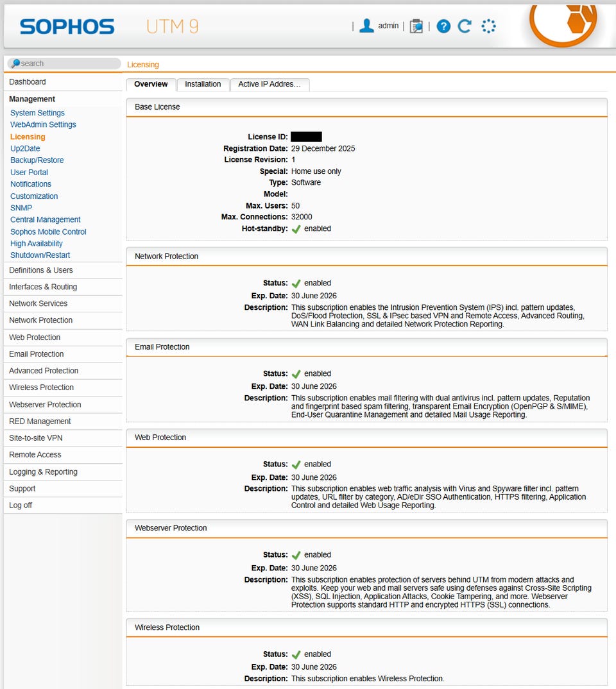Click Email Protection status check mark
616x689 pixels.
pyautogui.click(x=296, y=374)
